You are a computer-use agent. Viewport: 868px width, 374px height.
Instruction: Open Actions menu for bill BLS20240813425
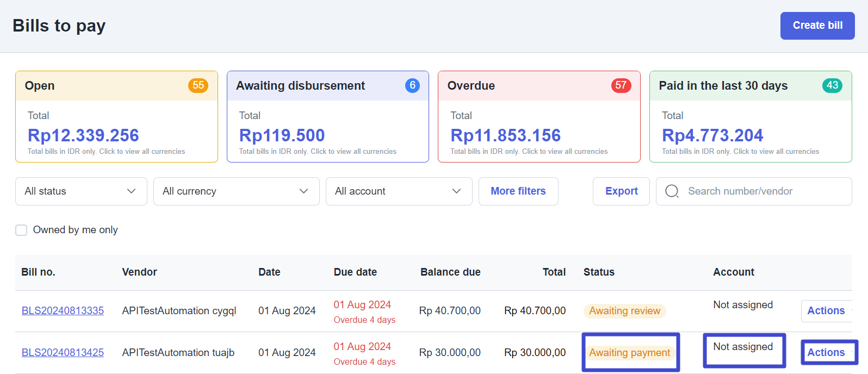tap(826, 353)
